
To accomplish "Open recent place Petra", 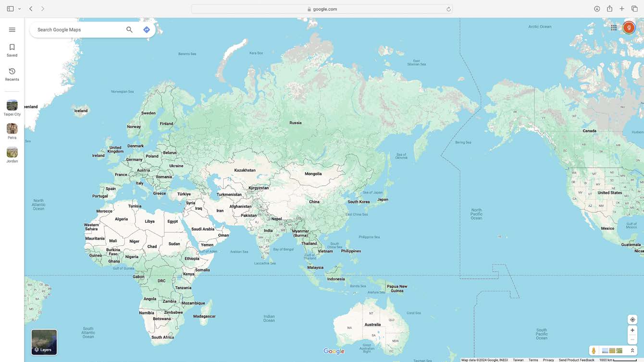I will (x=12, y=132).
